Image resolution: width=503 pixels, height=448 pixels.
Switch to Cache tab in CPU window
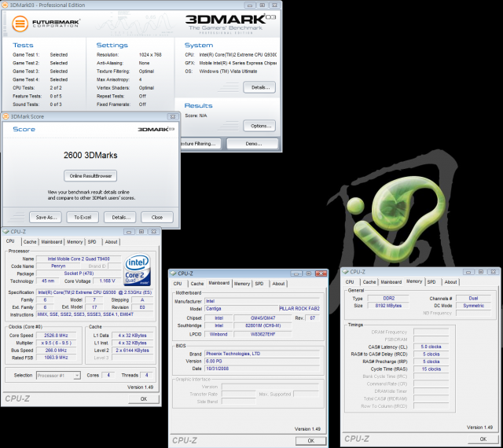tap(30, 241)
